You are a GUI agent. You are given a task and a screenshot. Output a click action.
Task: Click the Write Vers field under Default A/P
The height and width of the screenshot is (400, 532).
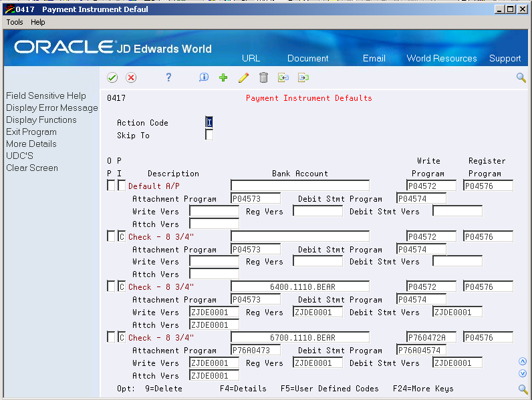(214, 211)
